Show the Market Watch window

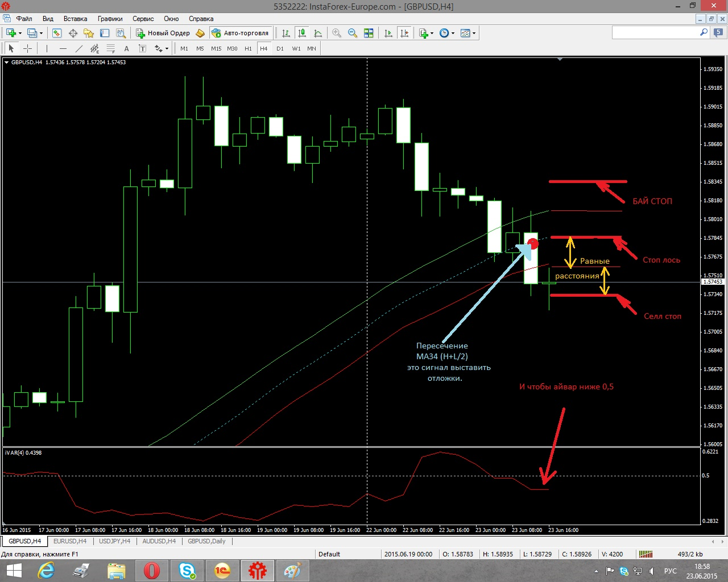tap(57, 33)
